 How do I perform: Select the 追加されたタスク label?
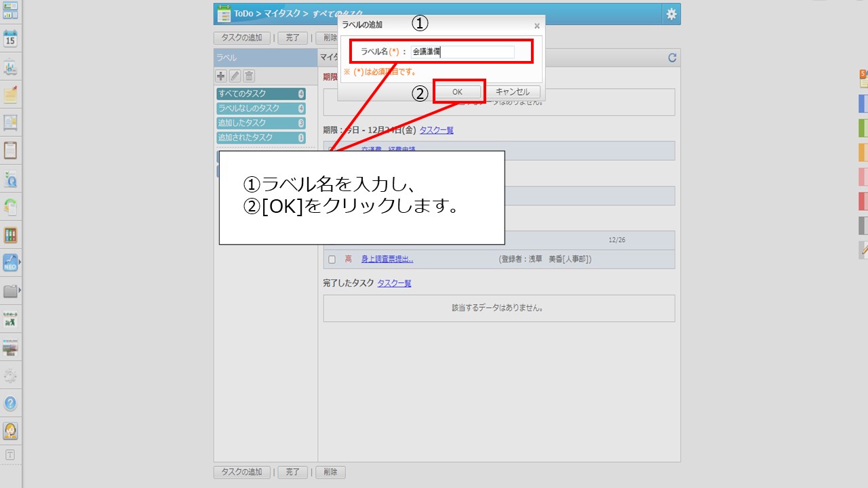tap(261, 138)
